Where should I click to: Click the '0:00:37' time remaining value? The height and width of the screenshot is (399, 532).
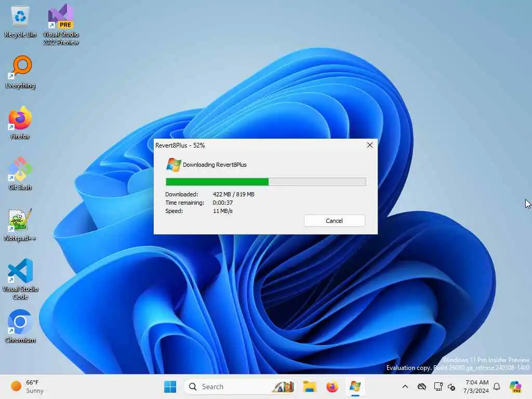tap(222, 203)
